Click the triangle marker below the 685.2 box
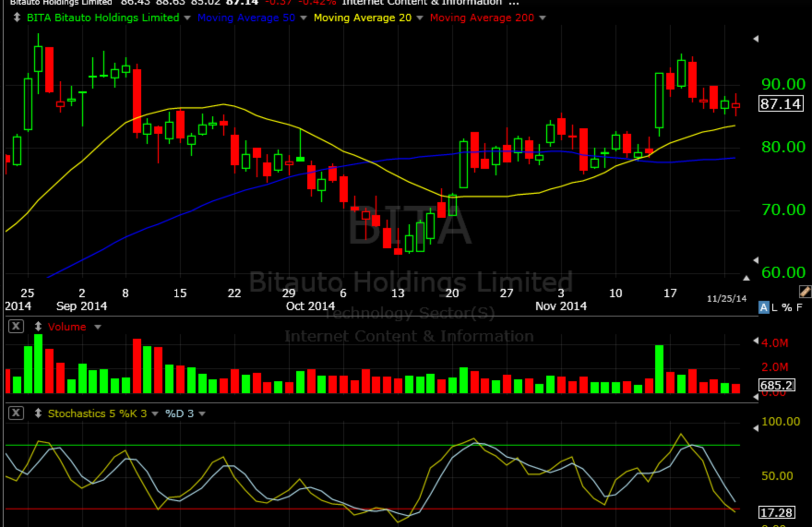The width and height of the screenshot is (812, 527). pos(756,397)
